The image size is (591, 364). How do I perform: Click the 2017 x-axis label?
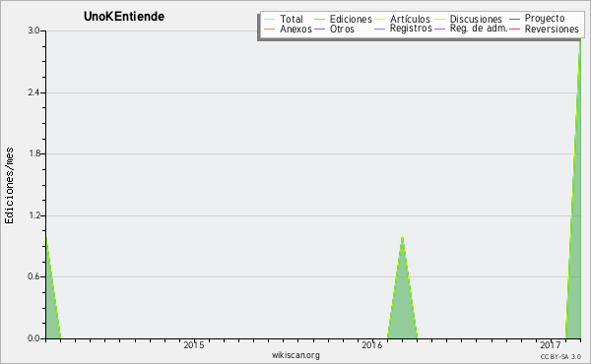(551, 345)
